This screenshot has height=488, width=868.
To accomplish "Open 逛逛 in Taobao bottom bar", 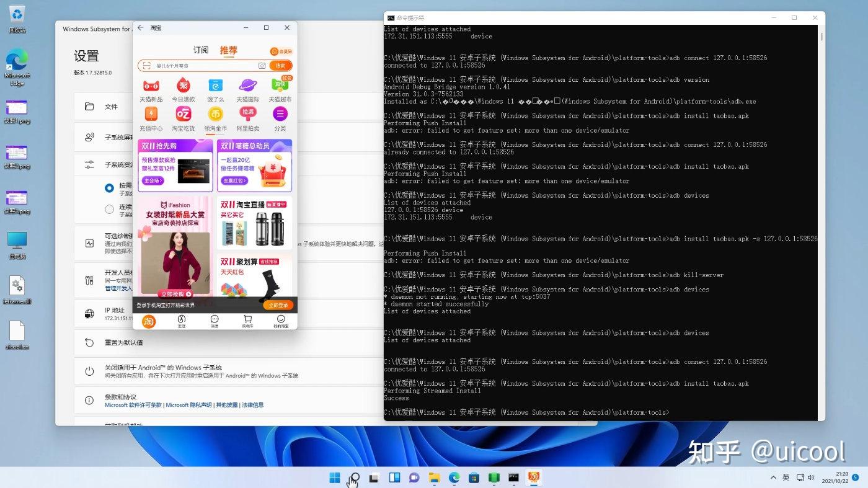I will point(182,321).
